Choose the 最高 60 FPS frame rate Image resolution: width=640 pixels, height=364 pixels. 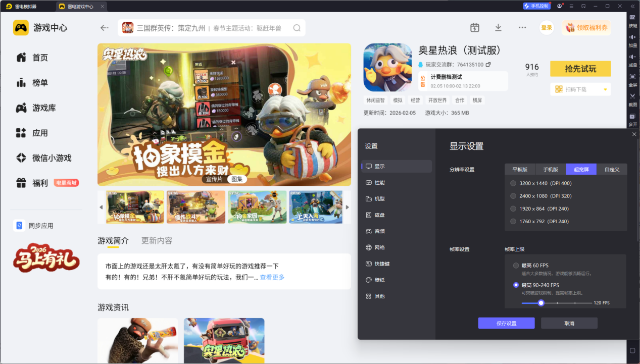516,266
